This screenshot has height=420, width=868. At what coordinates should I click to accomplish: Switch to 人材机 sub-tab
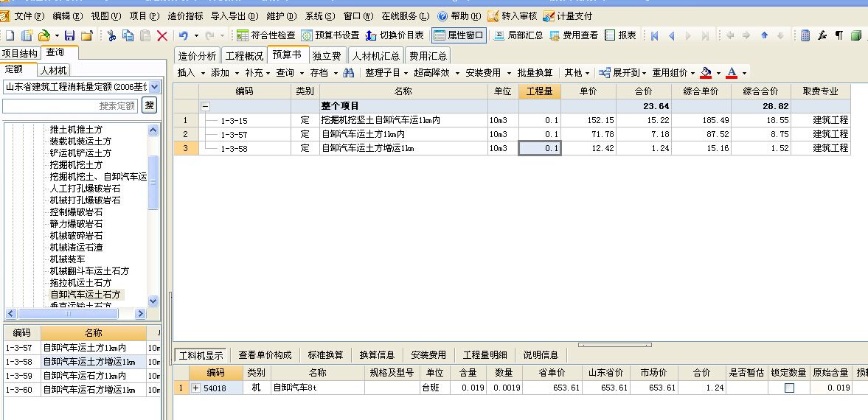pos(54,70)
